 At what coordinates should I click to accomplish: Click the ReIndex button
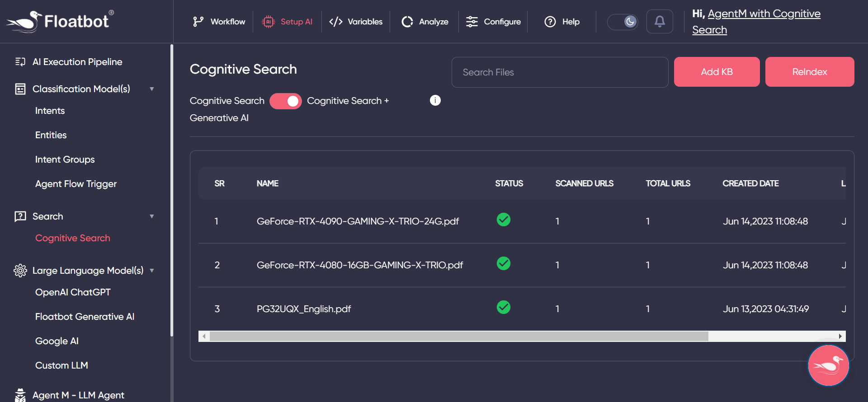810,72
